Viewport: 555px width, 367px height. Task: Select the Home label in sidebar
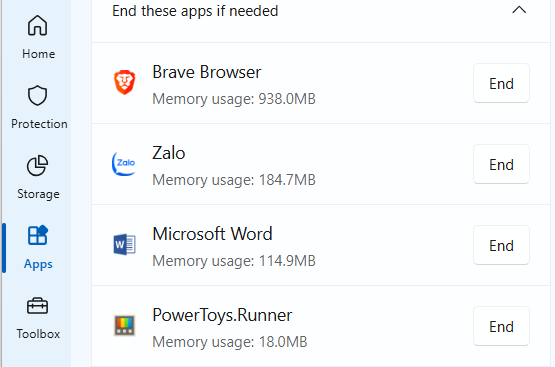39,54
